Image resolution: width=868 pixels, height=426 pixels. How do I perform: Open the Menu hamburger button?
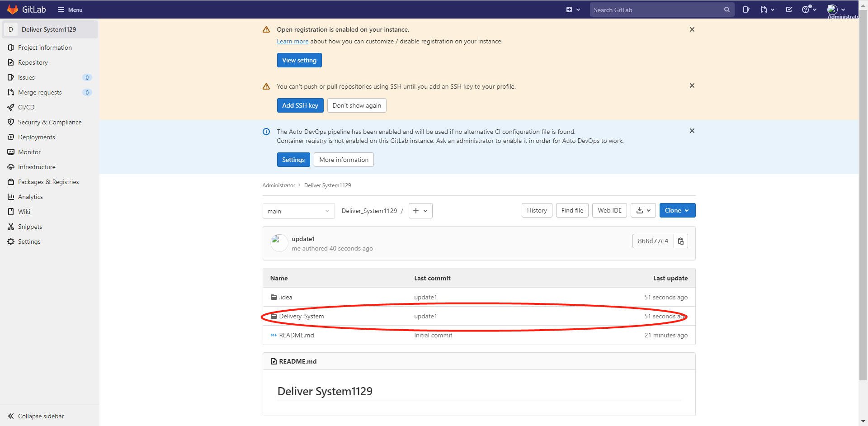[70, 9]
